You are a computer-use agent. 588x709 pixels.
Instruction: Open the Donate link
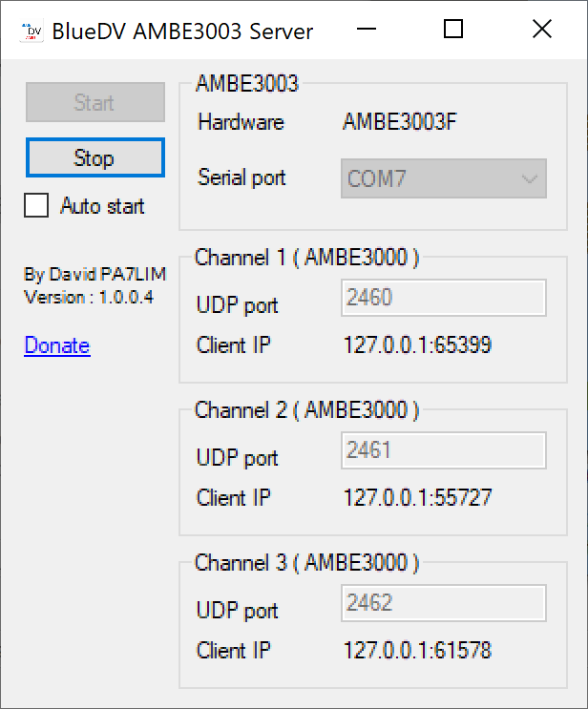pyautogui.click(x=57, y=345)
